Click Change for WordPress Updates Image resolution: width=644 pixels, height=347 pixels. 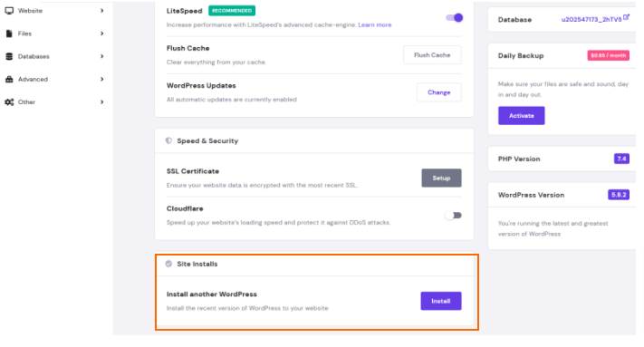(439, 92)
